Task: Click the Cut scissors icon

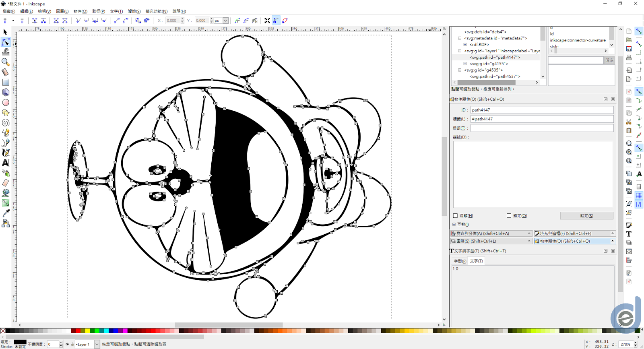Action: coord(629,122)
